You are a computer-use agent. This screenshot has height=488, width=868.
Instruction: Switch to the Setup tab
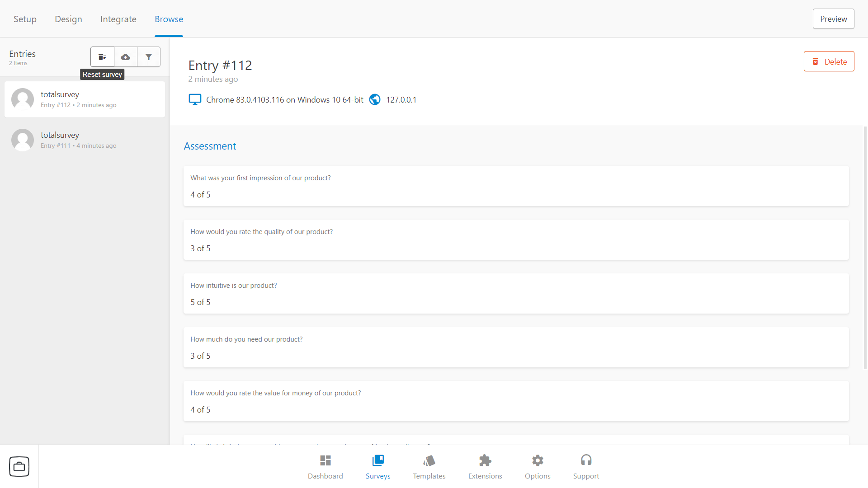24,19
